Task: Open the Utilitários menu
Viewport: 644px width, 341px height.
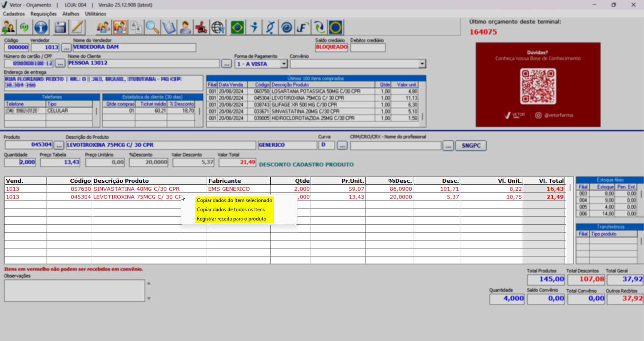Action: (x=95, y=14)
